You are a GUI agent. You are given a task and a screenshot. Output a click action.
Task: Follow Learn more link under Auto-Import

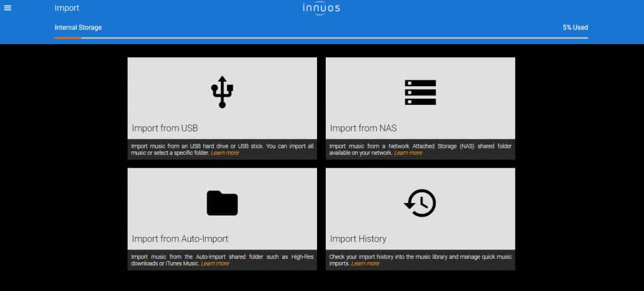[215, 263]
